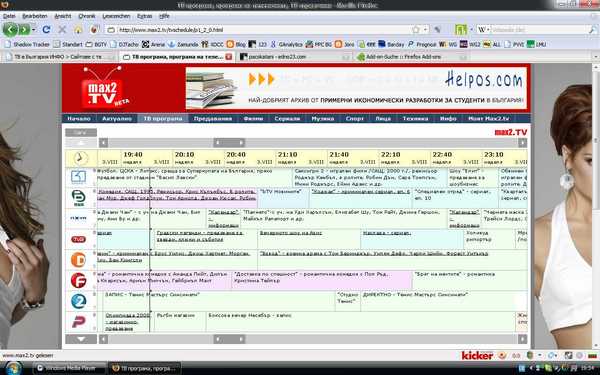
Task: Open the Lesezeichen menu
Action: pyautogui.click(x=116, y=16)
